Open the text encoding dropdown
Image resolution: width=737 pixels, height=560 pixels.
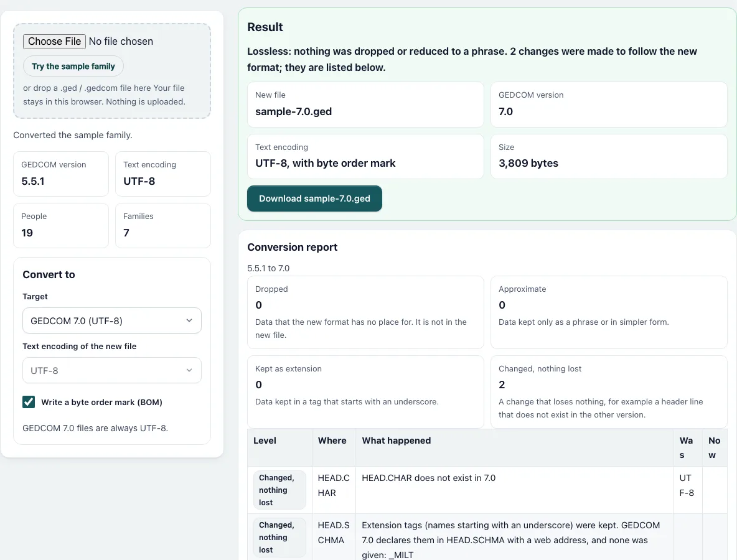(x=112, y=371)
